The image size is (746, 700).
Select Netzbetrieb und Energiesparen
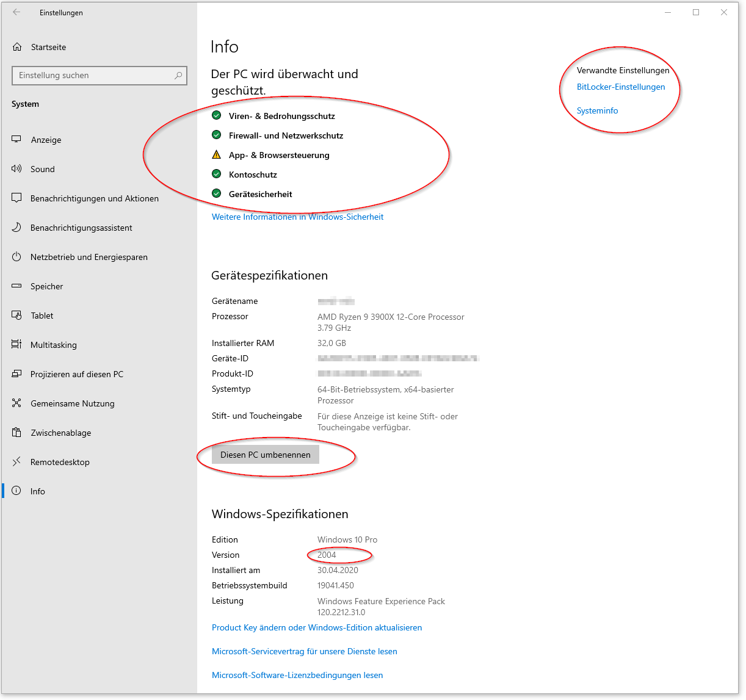[x=99, y=257]
